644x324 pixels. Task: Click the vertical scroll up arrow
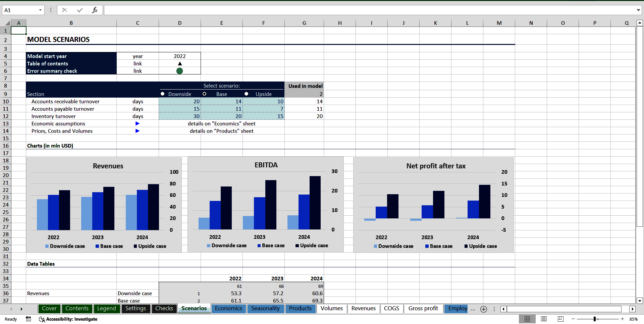pos(640,23)
